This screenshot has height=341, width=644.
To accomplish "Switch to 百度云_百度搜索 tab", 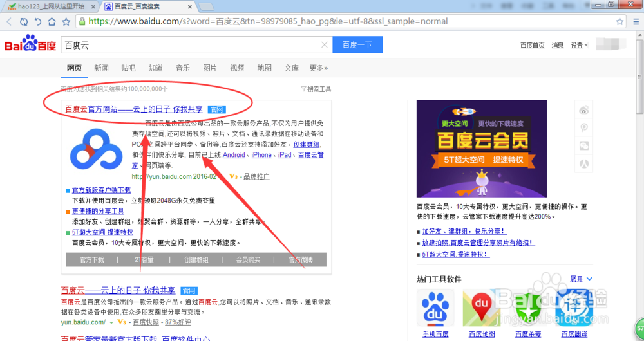I will click(x=148, y=6).
